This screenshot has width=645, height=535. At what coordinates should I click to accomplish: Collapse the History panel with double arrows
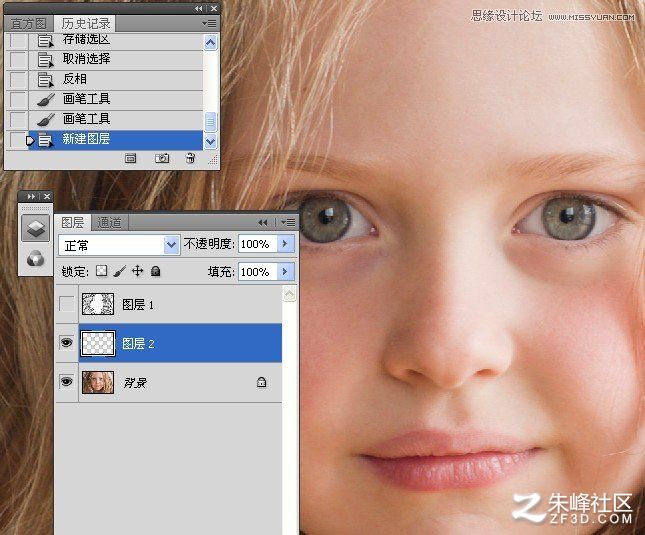[x=199, y=8]
